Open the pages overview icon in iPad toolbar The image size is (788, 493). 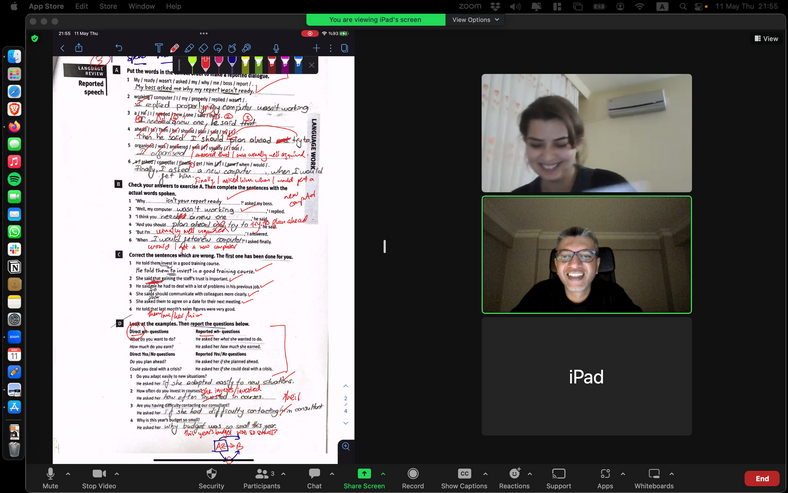click(344, 48)
